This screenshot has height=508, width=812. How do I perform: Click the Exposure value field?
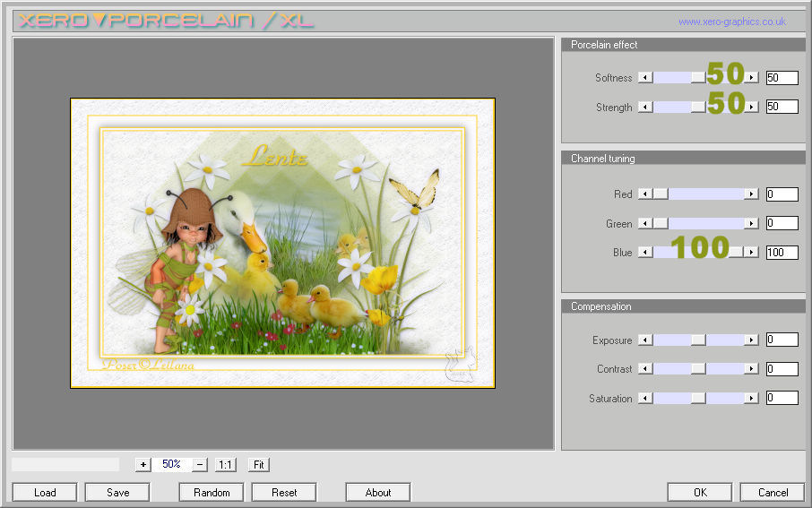[782, 340]
